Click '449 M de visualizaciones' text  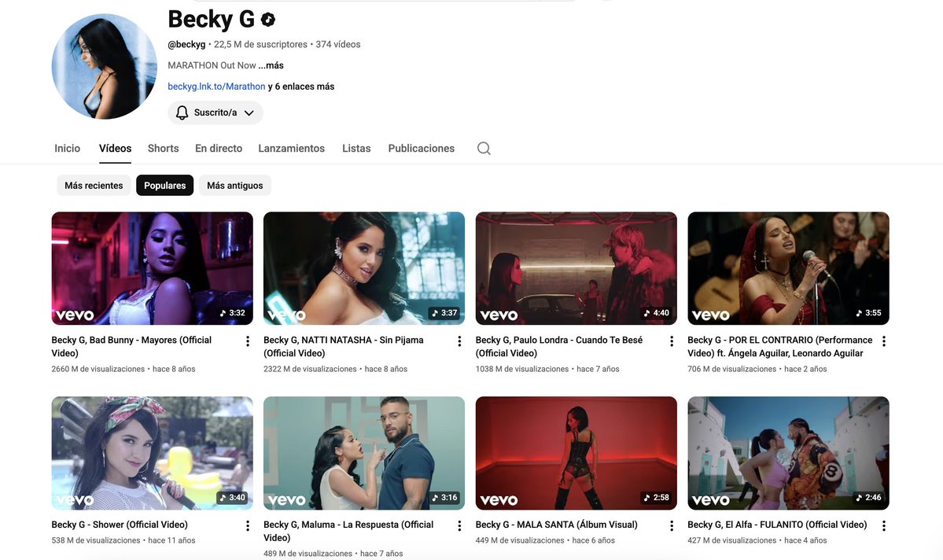pyautogui.click(x=520, y=540)
